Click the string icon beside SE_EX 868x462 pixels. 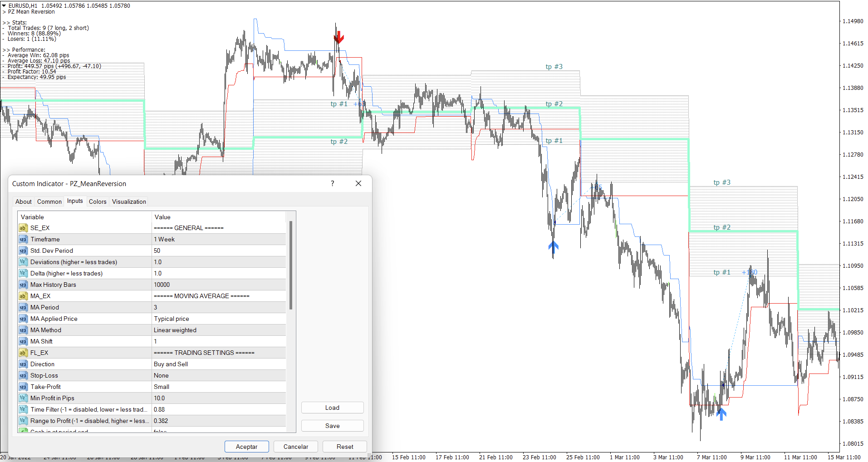point(23,228)
